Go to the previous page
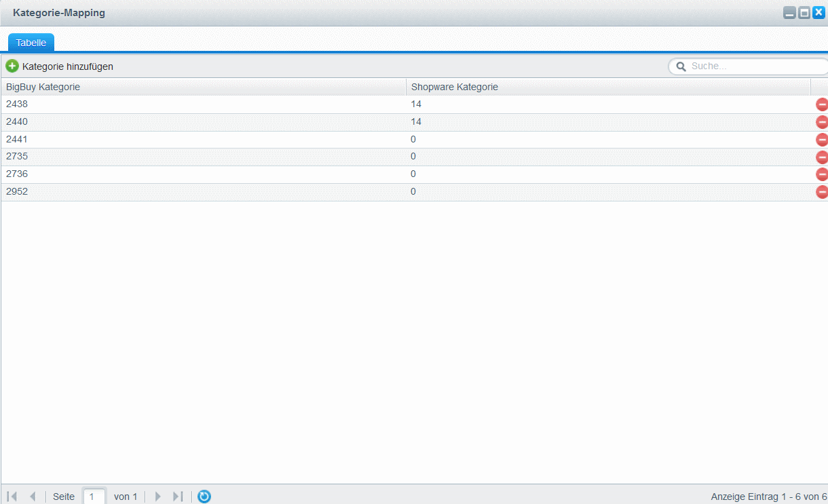Viewport: 828px width, 504px height. [x=33, y=497]
